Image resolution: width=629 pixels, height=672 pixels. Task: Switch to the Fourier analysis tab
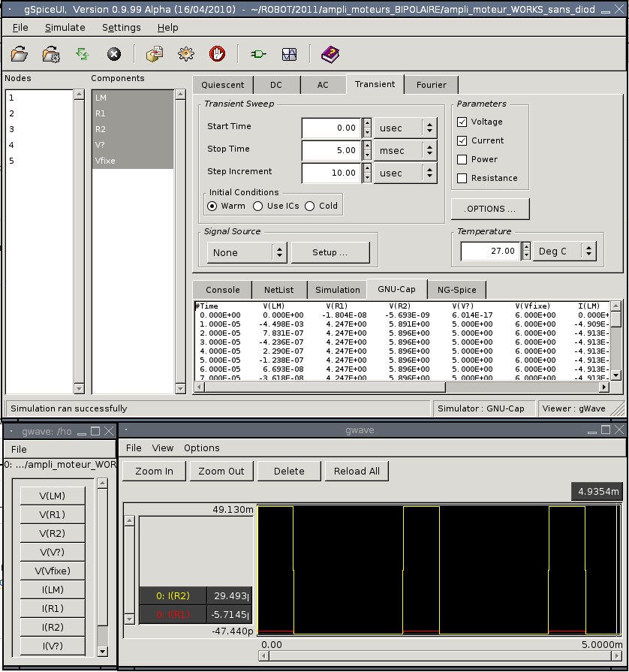(x=431, y=85)
